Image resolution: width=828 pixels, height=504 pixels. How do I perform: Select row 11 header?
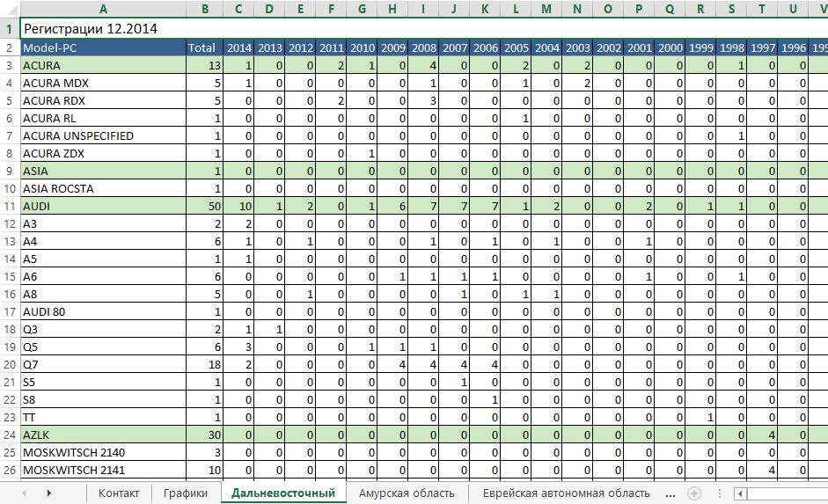pyautogui.click(x=10, y=207)
